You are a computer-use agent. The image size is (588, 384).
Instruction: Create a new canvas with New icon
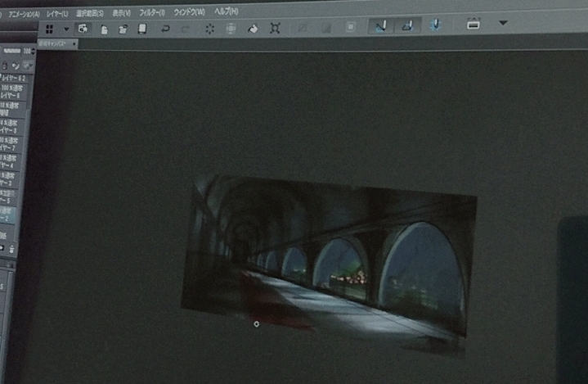tap(104, 29)
